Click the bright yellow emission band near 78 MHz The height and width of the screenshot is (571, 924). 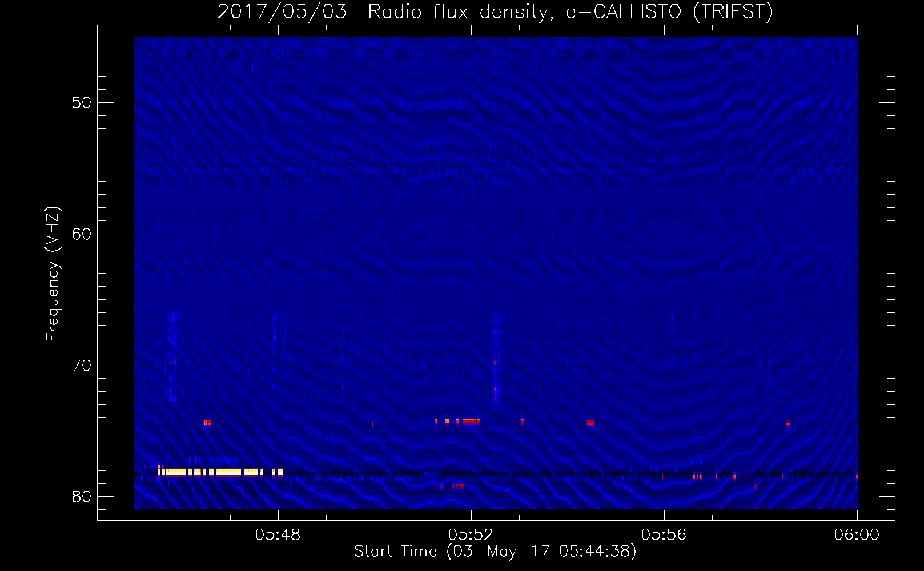pos(220,472)
